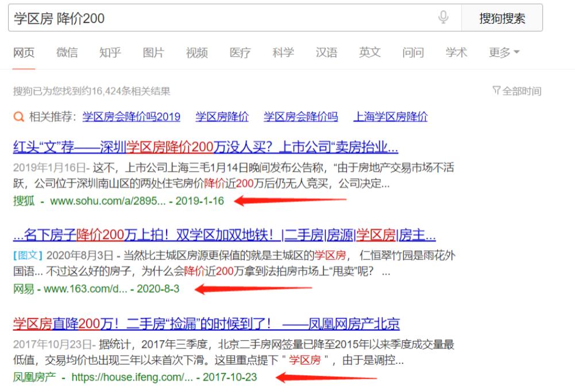Switch to the 微信 tab

click(x=67, y=52)
